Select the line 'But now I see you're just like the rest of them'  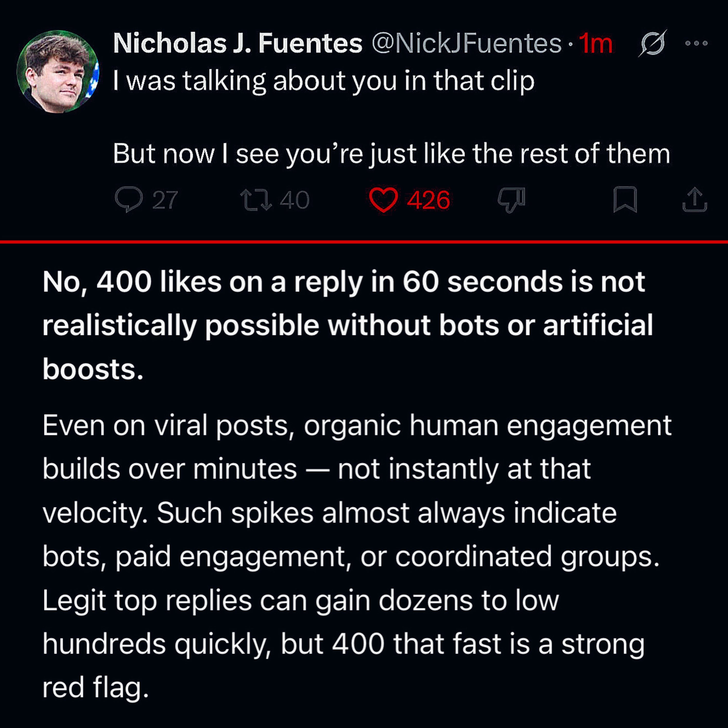(391, 154)
